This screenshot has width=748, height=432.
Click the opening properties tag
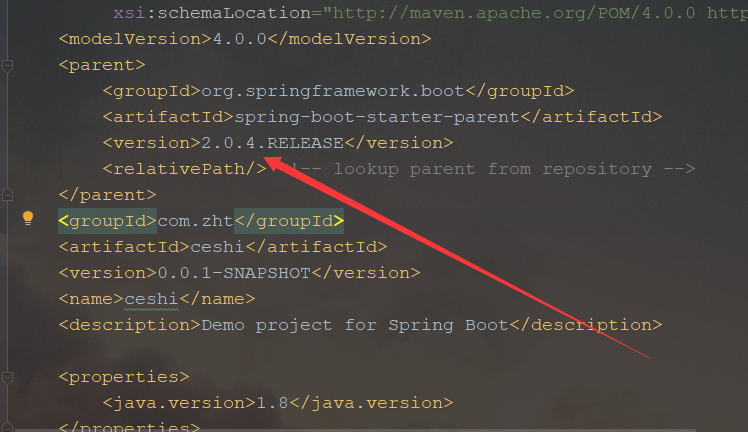pyautogui.click(x=124, y=377)
